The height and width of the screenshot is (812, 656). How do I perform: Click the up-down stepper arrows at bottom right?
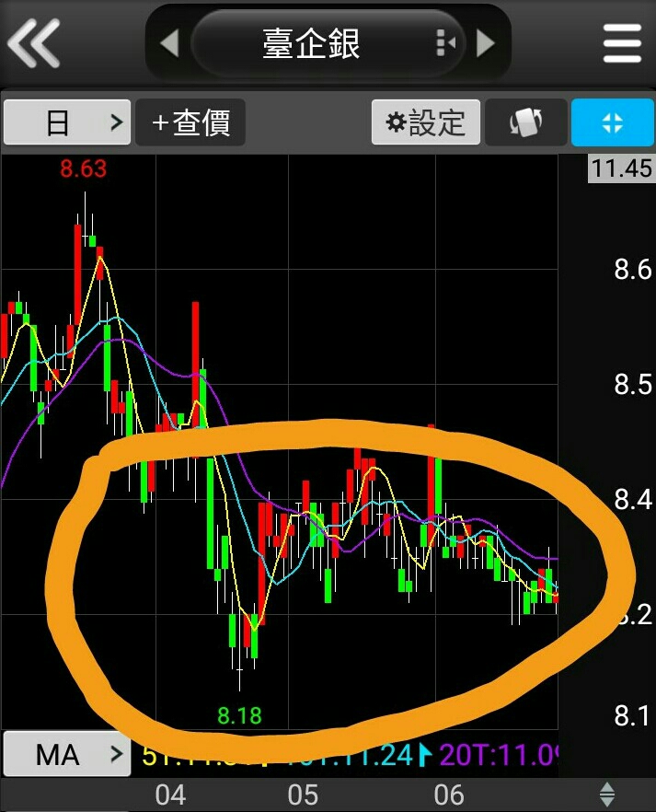tap(607, 795)
